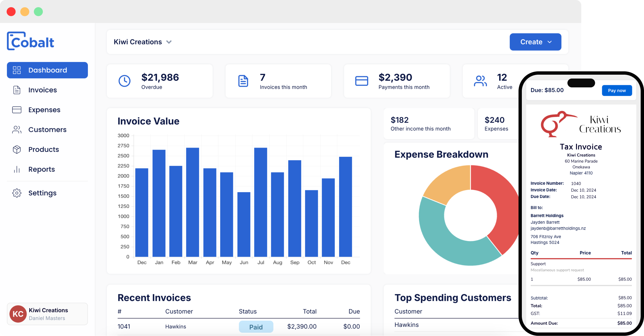Click the Invoices document icon in sidebar
Image resolution: width=644 pixels, height=336 pixels.
point(17,90)
